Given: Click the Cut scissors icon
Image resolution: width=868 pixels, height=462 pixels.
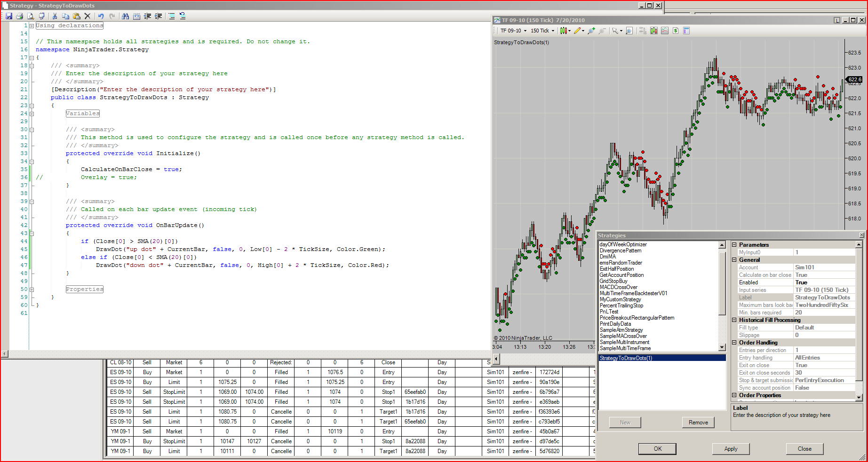Looking at the screenshot, I should (x=55, y=16).
